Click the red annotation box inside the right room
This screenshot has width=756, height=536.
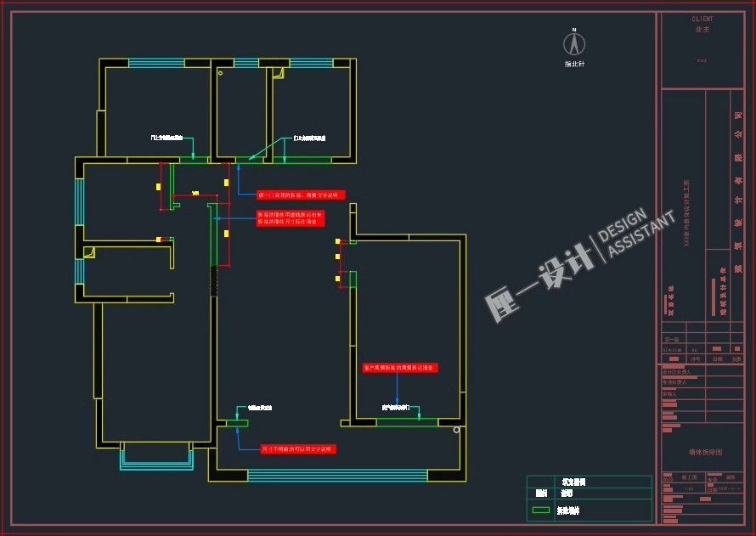click(x=399, y=368)
